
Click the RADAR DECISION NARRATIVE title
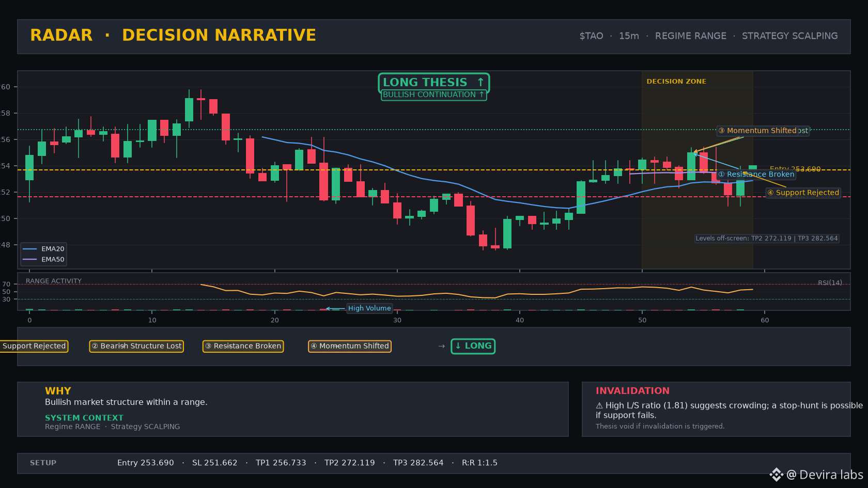point(173,35)
